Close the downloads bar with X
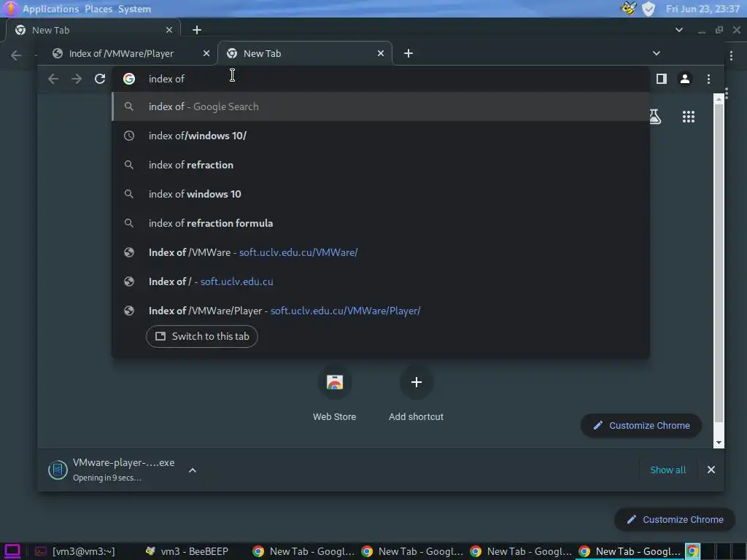 pos(711,470)
